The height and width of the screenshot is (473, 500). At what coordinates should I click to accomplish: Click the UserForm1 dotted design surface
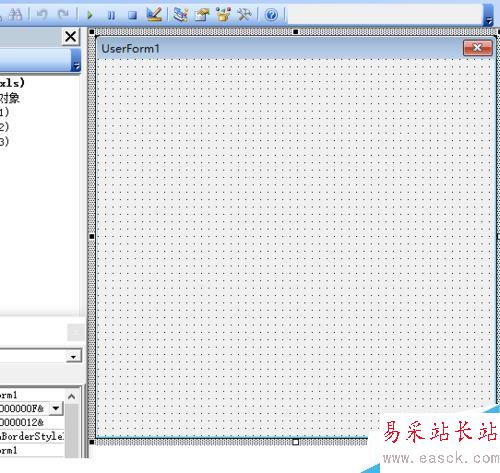click(295, 247)
